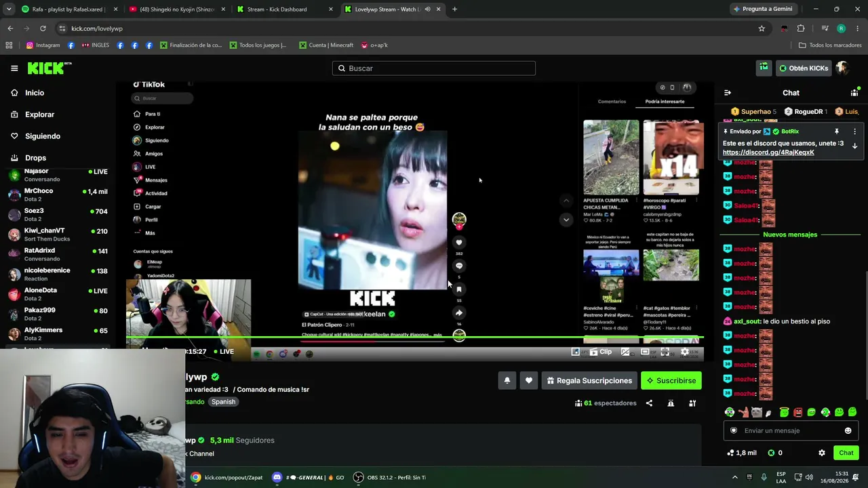The width and height of the screenshot is (868, 488).
Task: Click the KICKs balance icon showing 0
Action: point(771,453)
